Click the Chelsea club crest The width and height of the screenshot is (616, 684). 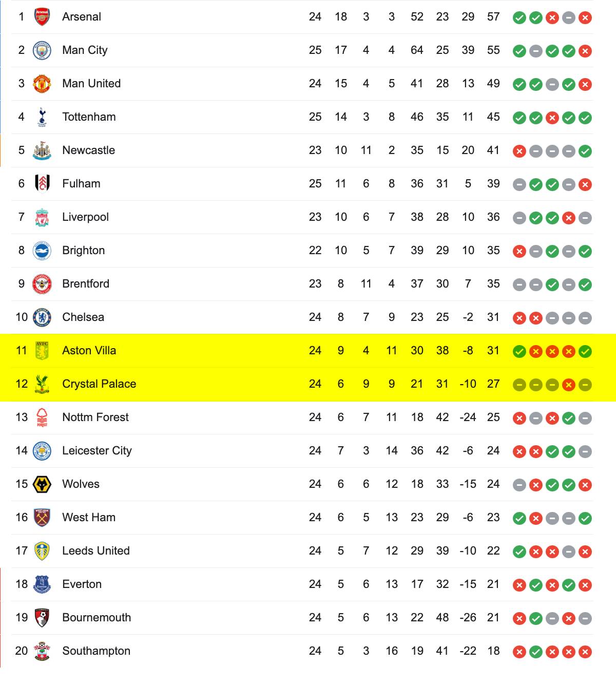click(42, 317)
